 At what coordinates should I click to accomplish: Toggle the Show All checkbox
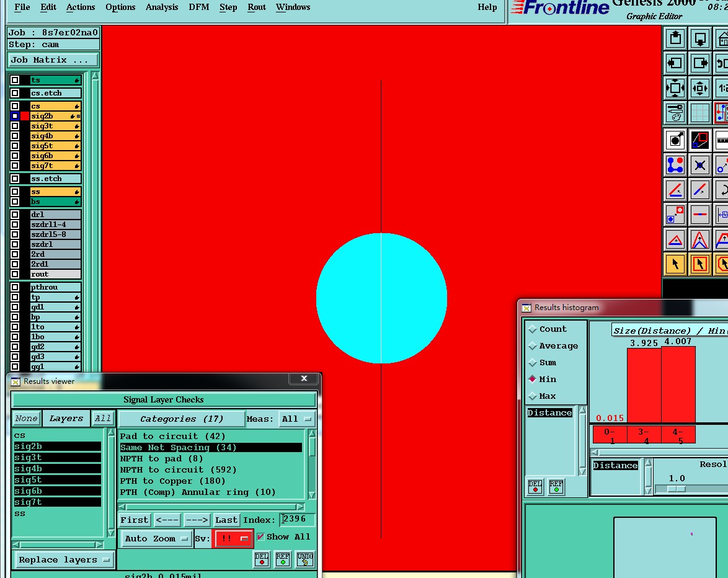point(260,536)
